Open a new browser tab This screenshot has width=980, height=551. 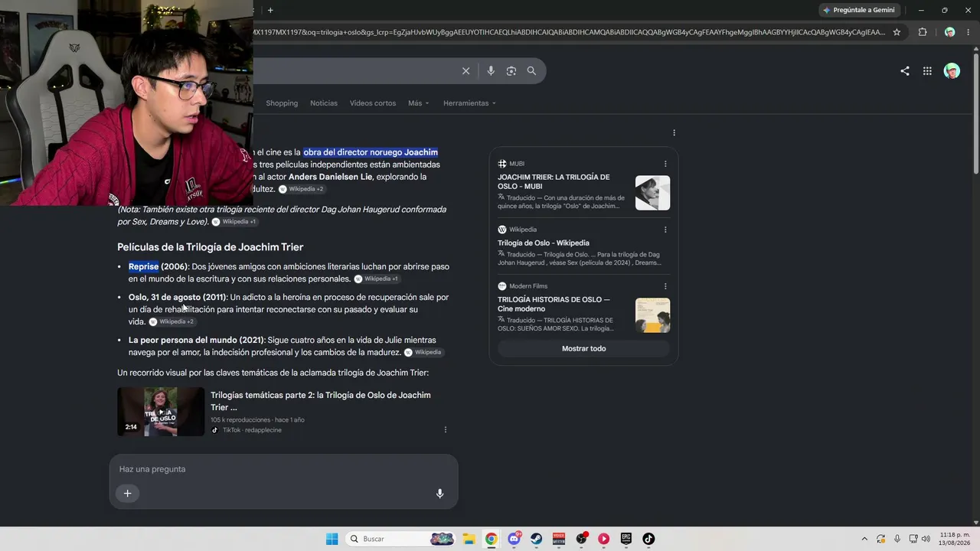(270, 10)
